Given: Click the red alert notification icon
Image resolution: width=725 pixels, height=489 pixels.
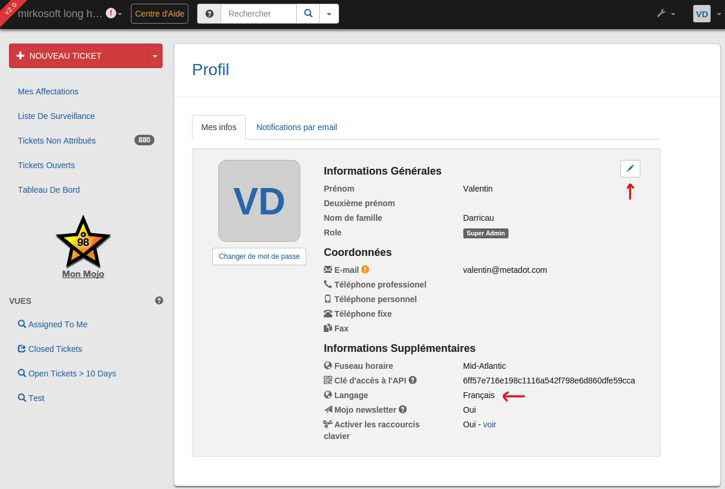Looking at the screenshot, I should (111, 14).
